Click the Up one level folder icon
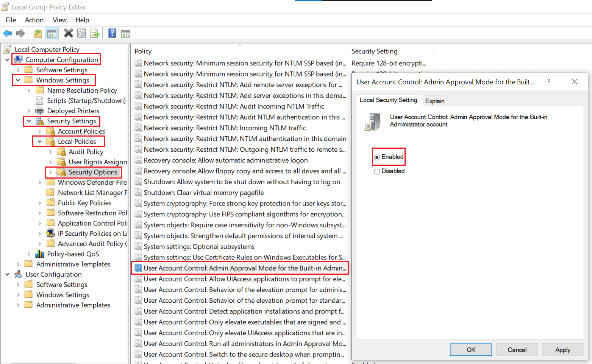 coord(38,33)
